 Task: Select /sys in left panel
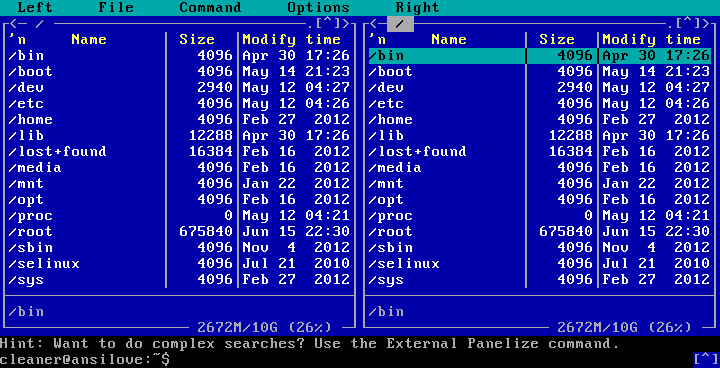pos(179,280)
